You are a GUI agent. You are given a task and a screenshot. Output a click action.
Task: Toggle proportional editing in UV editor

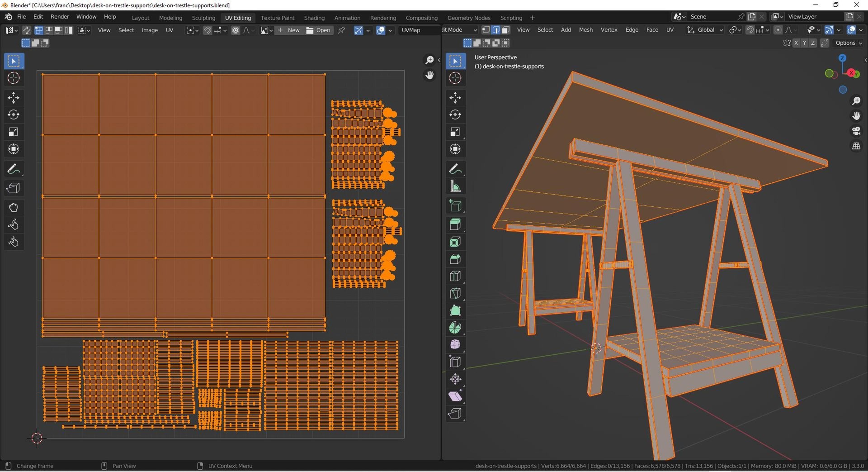coord(236,30)
